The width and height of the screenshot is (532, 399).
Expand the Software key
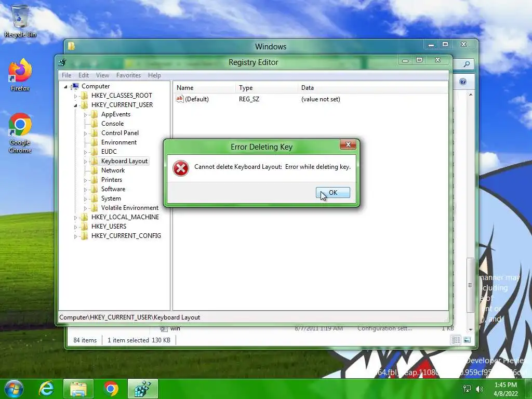tap(85, 189)
